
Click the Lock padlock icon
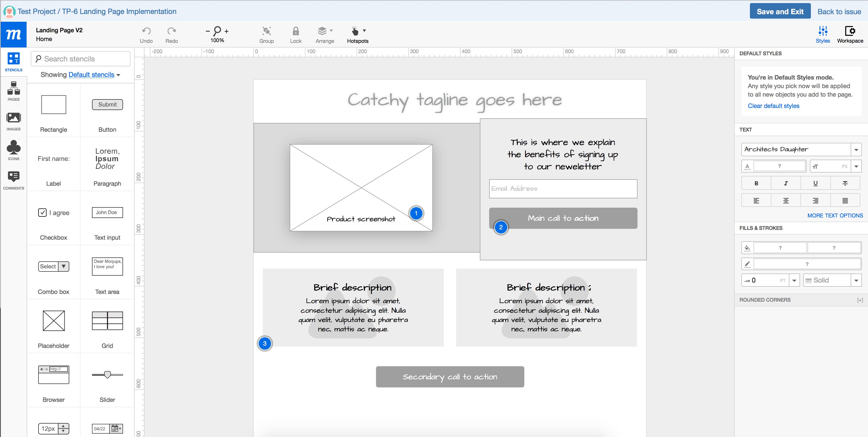296,31
